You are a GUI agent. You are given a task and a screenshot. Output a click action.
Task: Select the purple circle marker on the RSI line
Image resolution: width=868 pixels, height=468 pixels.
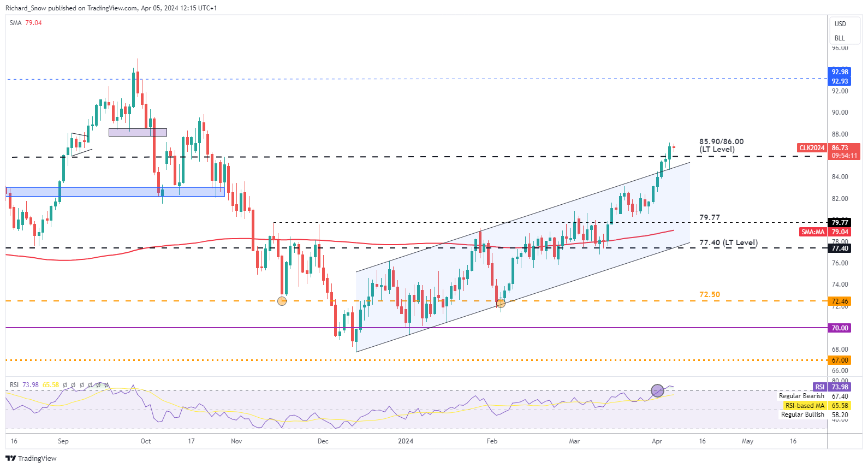(658, 390)
